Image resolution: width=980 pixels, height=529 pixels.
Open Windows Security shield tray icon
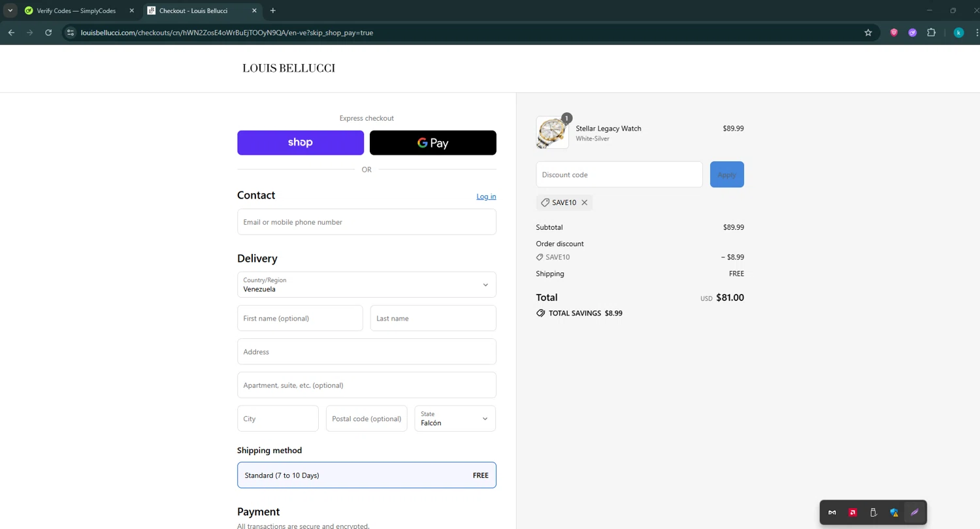[x=894, y=513]
